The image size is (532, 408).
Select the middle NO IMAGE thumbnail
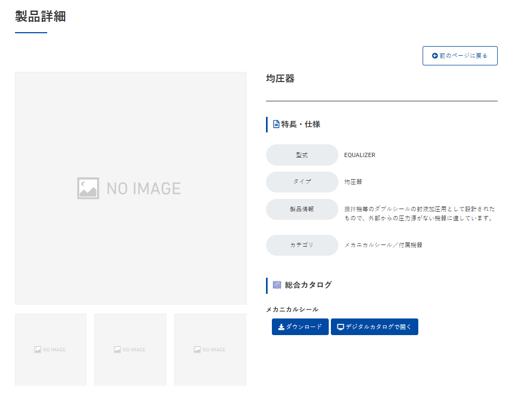(x=130, y=350)
